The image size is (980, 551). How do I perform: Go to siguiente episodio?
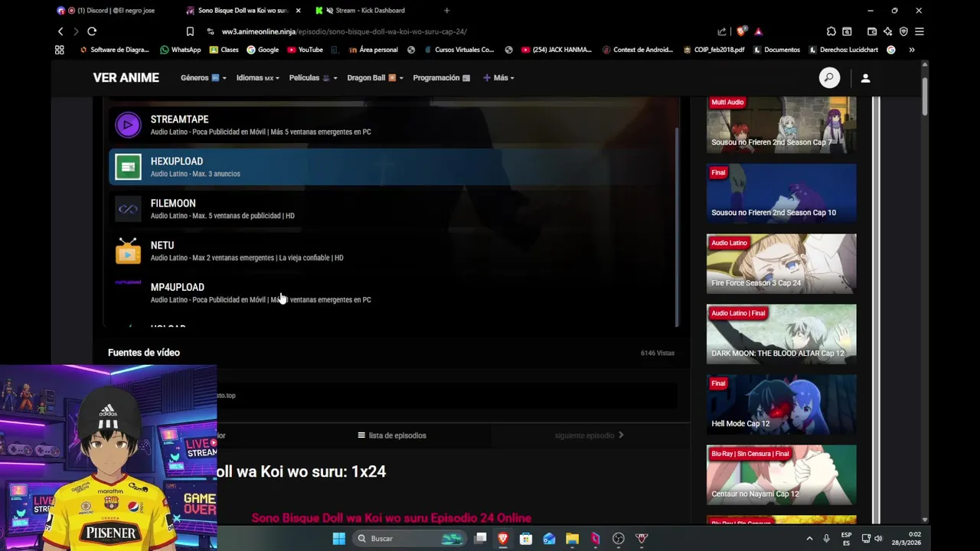(589, 435)
